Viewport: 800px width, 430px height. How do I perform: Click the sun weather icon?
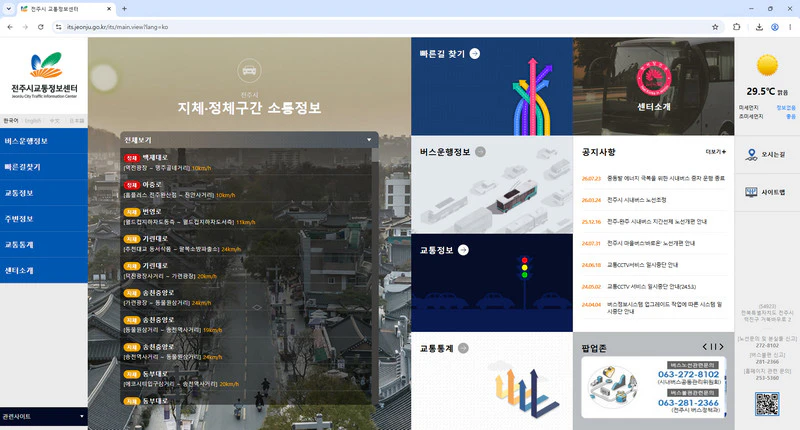point(767,65)
